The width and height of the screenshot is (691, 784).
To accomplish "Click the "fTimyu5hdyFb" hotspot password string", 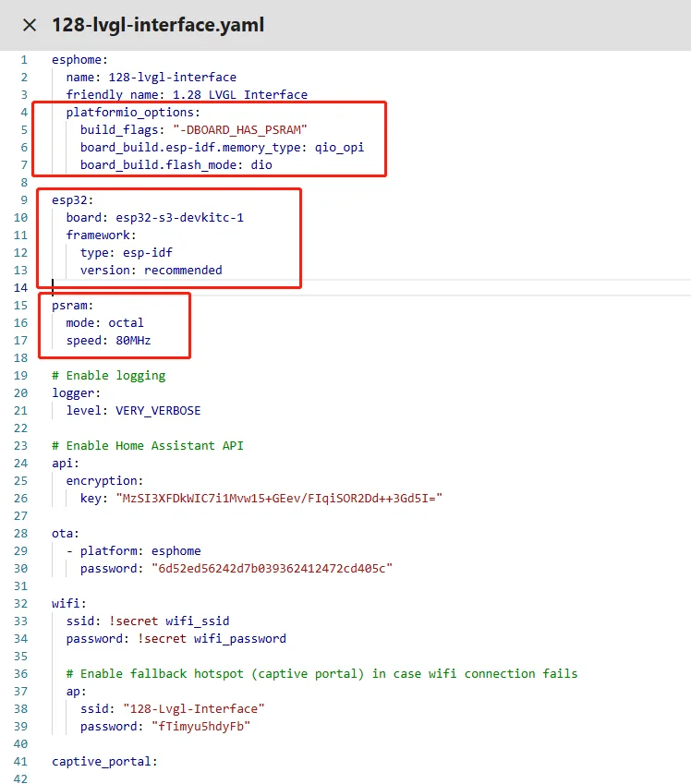I will (200, 726).
